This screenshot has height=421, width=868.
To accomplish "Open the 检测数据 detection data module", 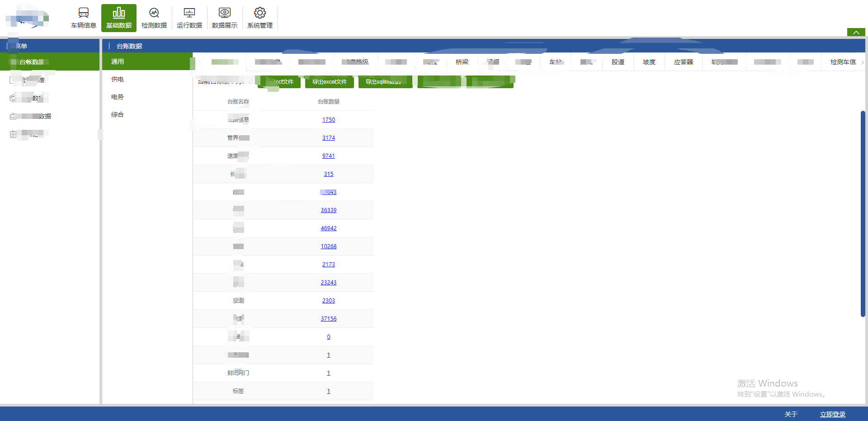I will [x=154, y=18].
